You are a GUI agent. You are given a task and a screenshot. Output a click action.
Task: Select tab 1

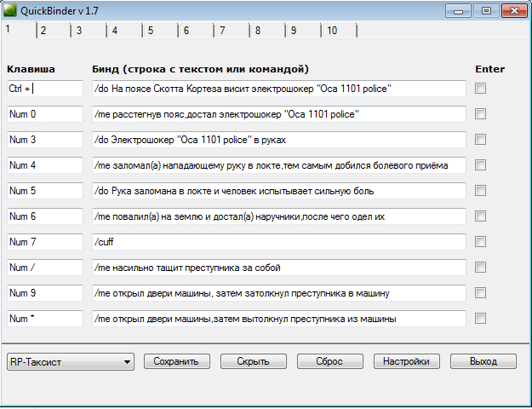19,30
